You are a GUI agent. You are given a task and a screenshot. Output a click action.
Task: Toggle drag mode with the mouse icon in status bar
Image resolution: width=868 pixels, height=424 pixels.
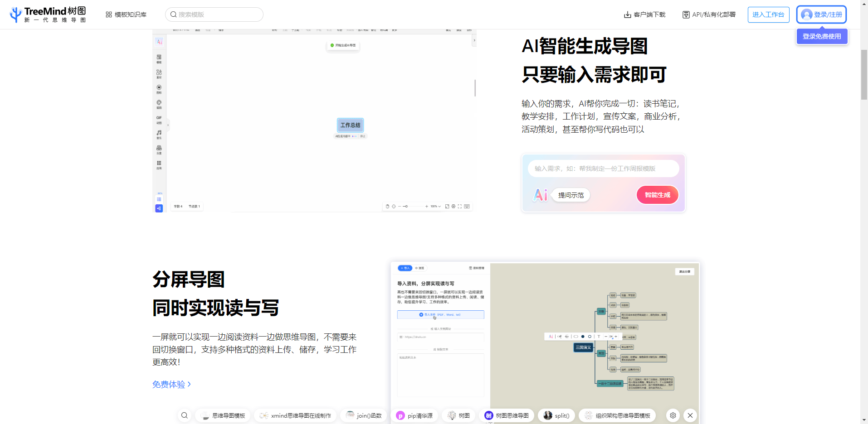[388, 206]
